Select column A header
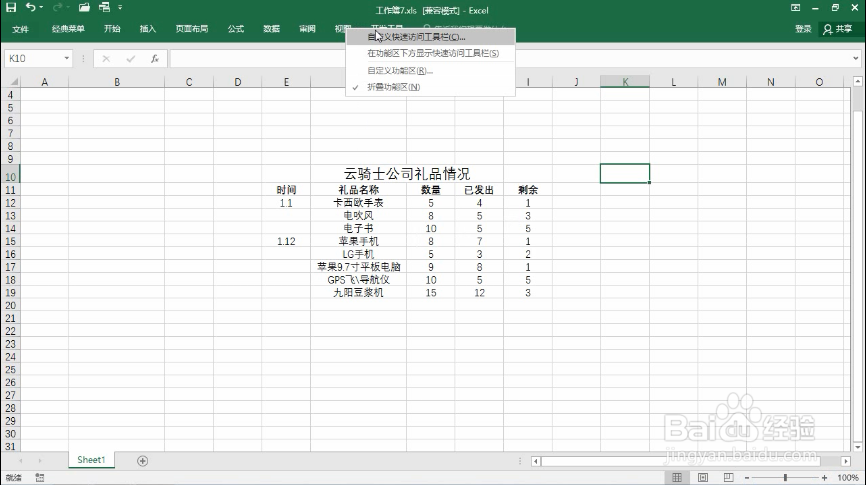 pyautogui.click(x=44, y=82)
